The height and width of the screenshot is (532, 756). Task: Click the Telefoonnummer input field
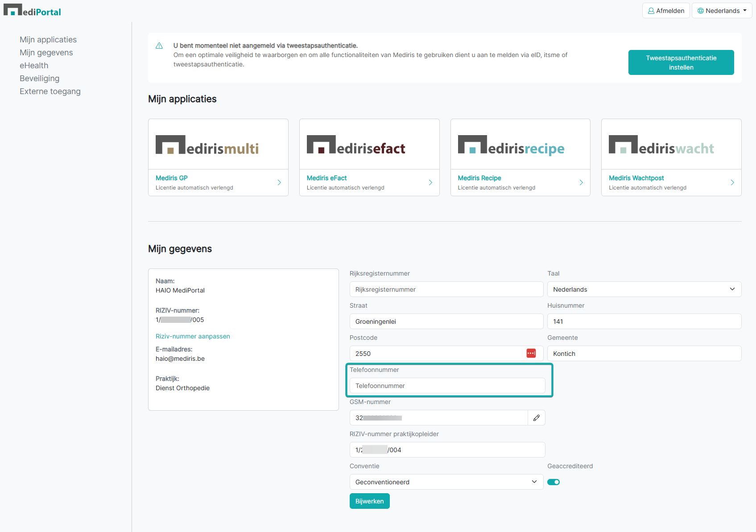pos(447,386)
